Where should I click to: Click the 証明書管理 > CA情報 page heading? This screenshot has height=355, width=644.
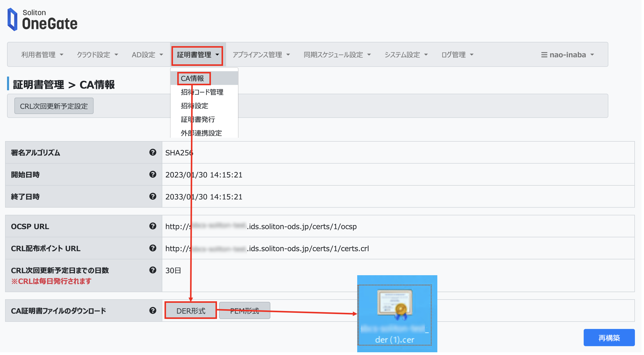click(x=64, y=85)
